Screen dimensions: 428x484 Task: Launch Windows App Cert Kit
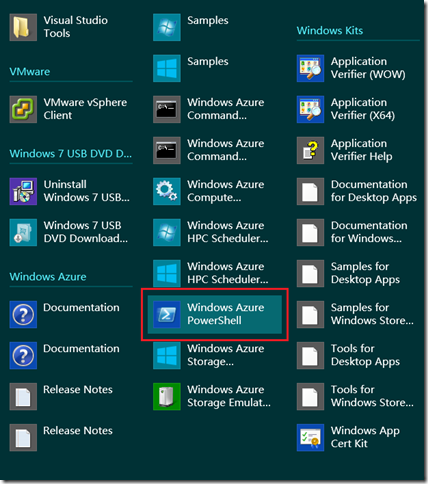(348, 437)
